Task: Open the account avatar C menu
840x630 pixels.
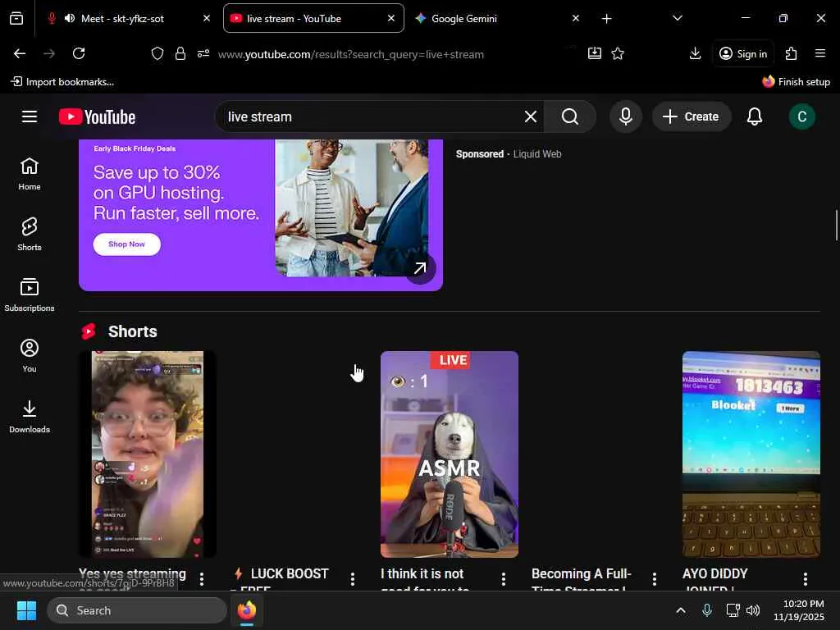Action: point(801,116)
